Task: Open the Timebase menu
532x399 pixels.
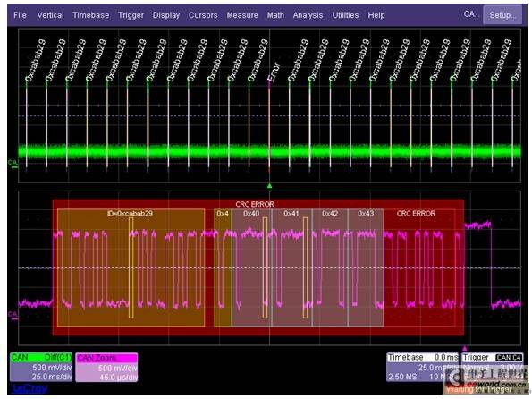Action: pos(91,15)
